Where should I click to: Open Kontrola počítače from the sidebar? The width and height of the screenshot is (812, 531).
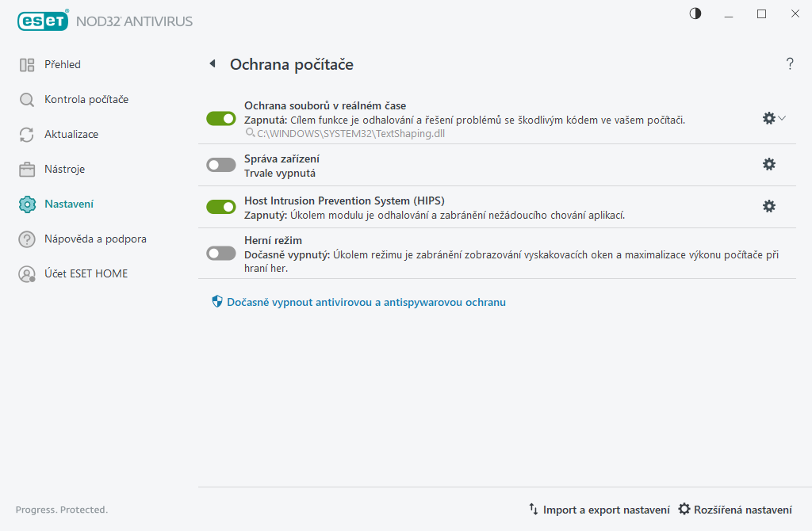point(86,99)
